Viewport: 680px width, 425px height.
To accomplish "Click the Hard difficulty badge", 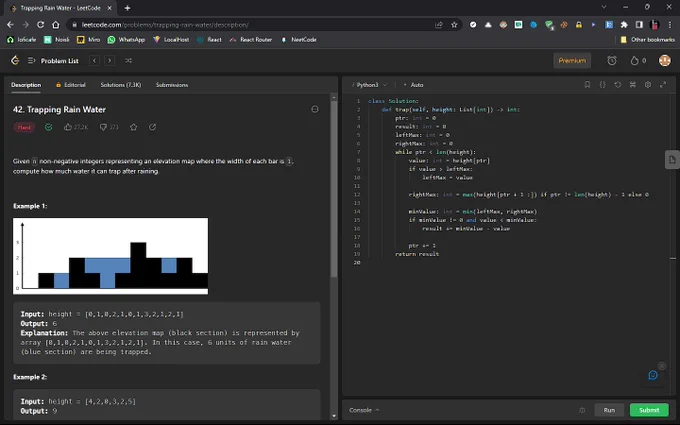I will click(24, 127).
